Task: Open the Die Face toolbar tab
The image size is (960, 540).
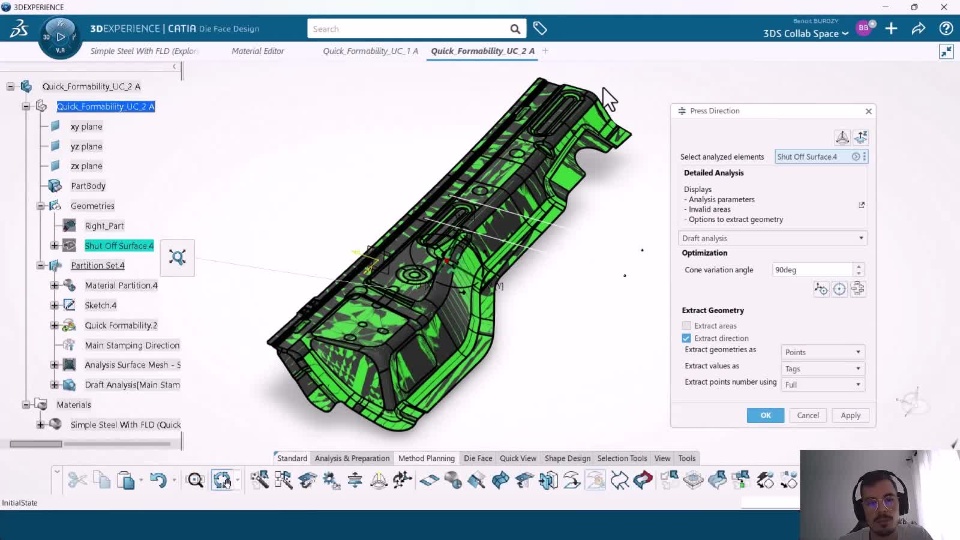Action: pyautogui.click(x=478, y=458)
